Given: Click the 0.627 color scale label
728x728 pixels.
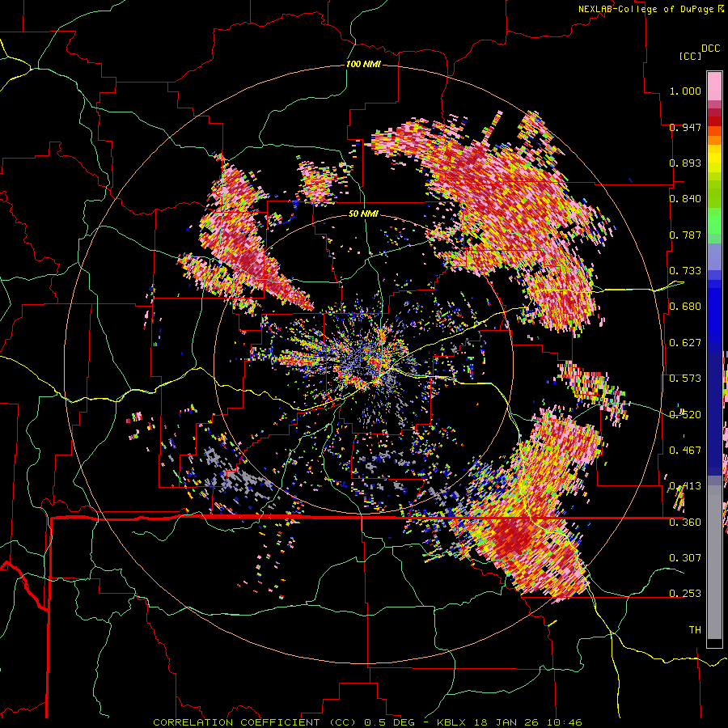Looking at the screenshot, I should (x=685, y=343).
